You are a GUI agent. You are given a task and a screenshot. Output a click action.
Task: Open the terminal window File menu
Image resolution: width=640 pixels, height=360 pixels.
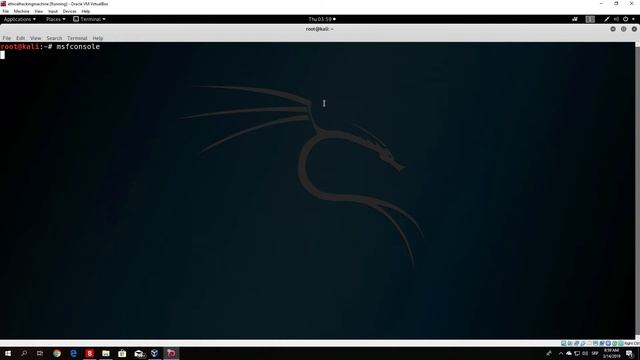(x=7, y=38)
